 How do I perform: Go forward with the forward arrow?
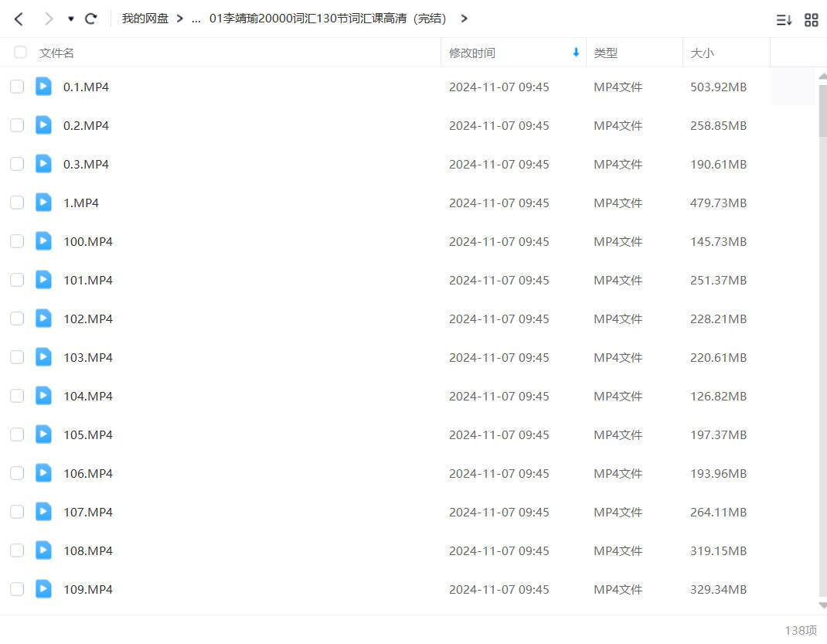tap(49, 19)
